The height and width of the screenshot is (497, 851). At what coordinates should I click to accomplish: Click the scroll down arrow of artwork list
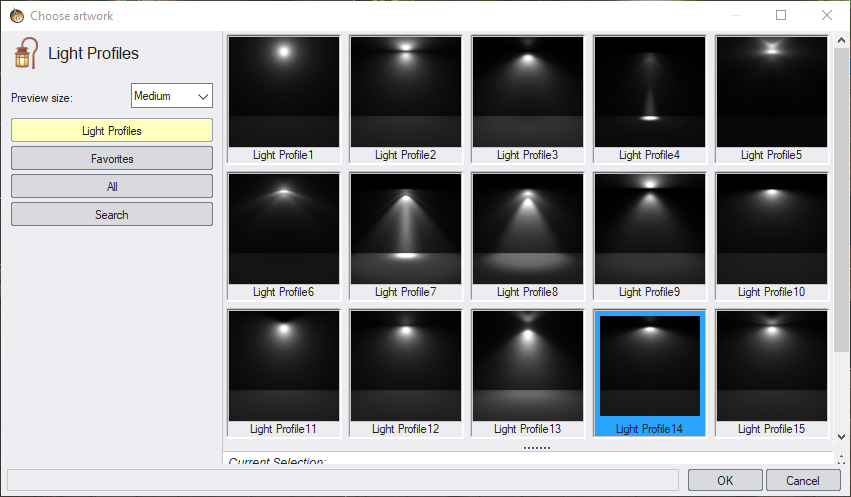(x=841, y=437)
